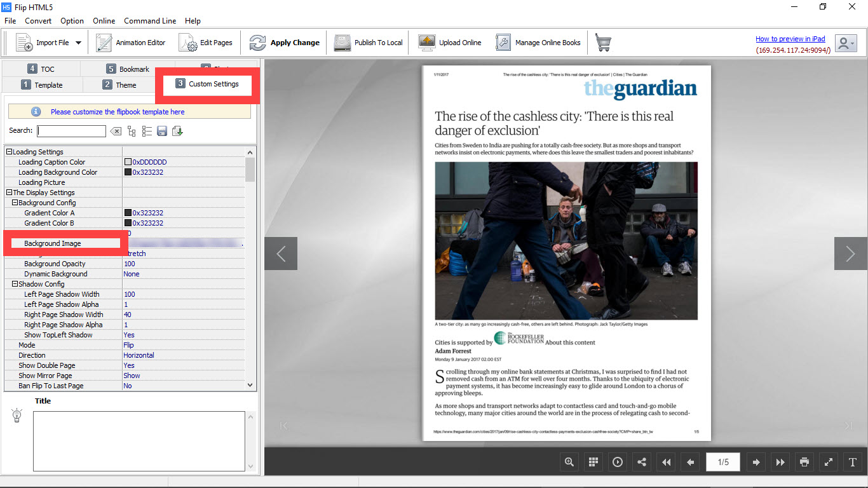Open the Animation Editor
The width and height of the screenshot is (868, 488).
click(130, 43)
